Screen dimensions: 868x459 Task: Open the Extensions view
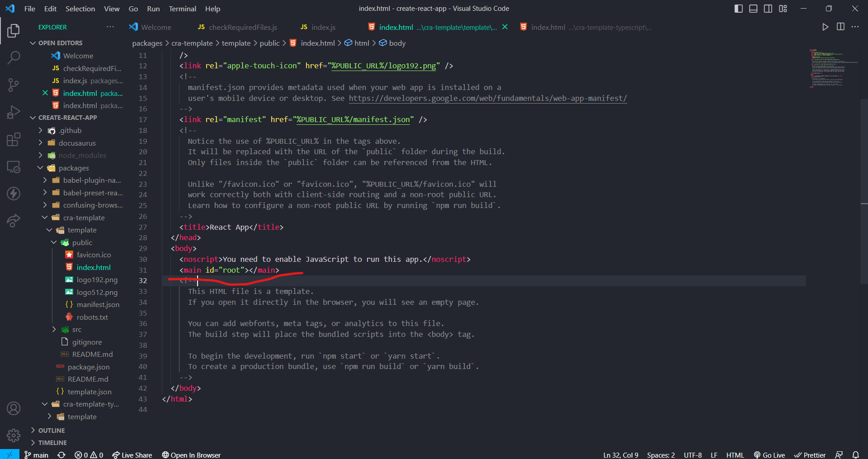13,139
